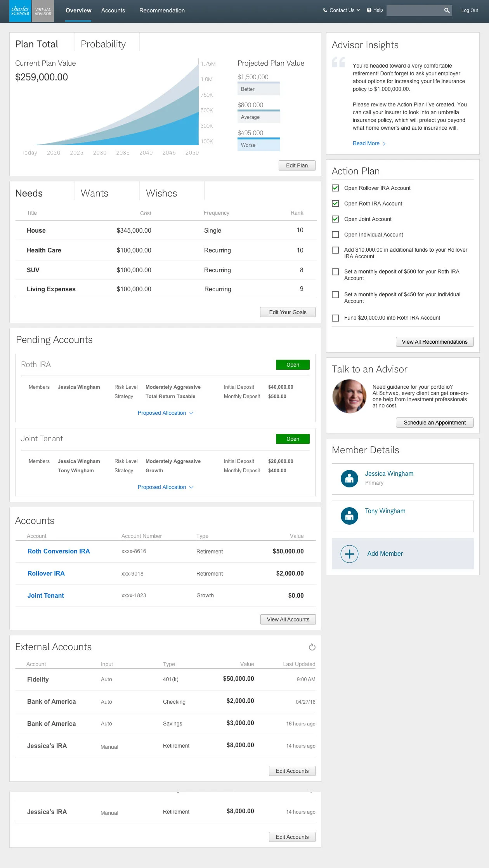Click the Charles Schwab logo
Image resolution: width=489 pixels, height=868 pixels.
click(20, 11)
